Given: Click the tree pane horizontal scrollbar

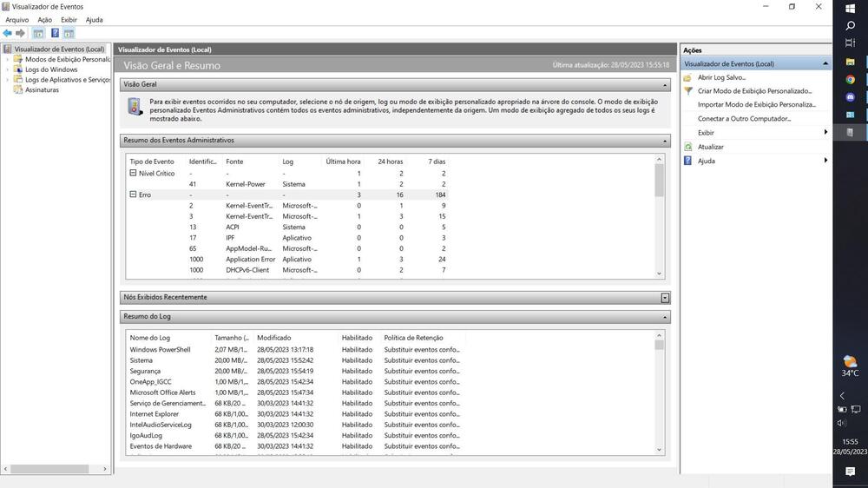Looking at the screenshot, I should tap(52, 469).
